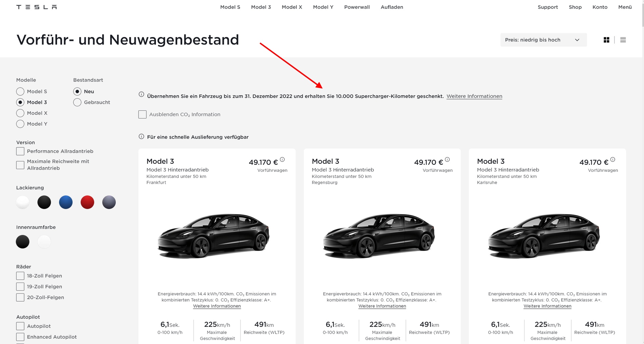Select Model 3 radio option
644x344 pixels.
click(20, 102)
